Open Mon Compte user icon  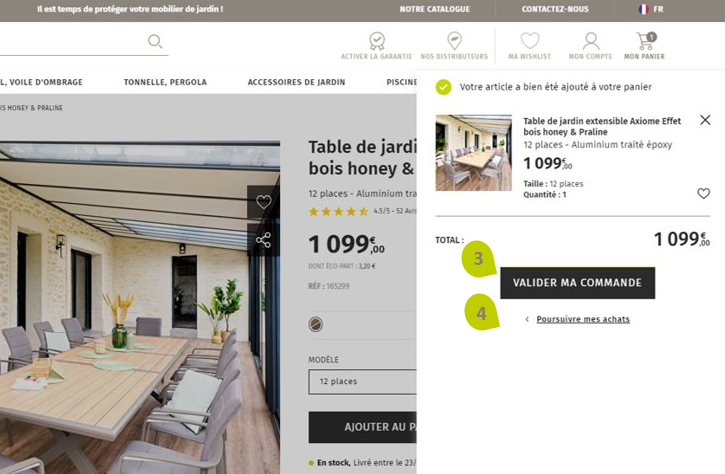pos(590,41)
